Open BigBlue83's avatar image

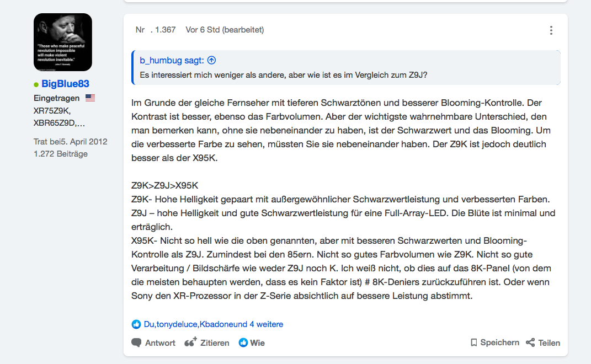62,42
